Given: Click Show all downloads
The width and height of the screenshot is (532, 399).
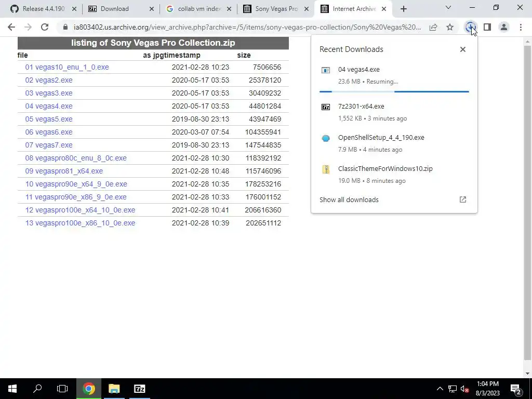Looking at the screenshot, I should click(x=349, y=199).
